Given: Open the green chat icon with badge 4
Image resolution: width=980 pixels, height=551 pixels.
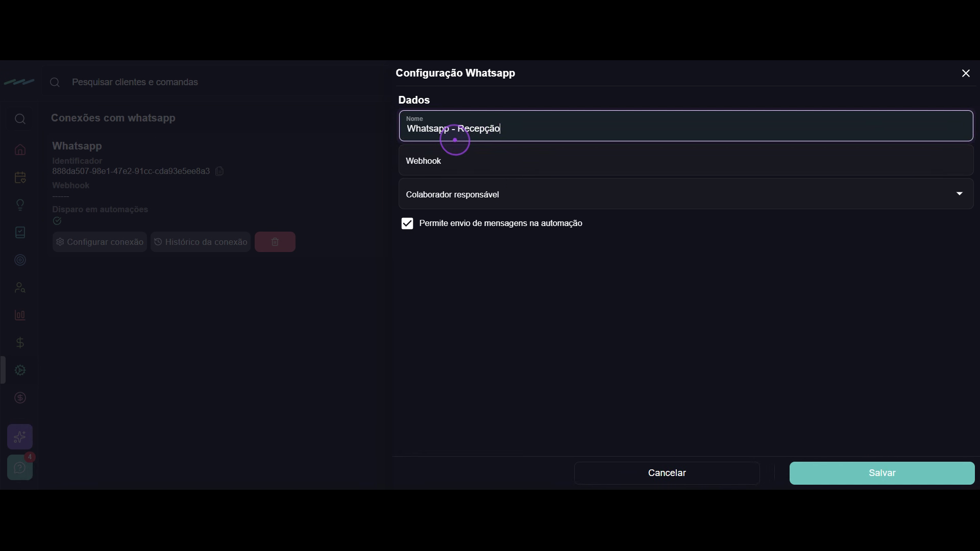Looking at the screenshot, I should [x=20, y=467].
